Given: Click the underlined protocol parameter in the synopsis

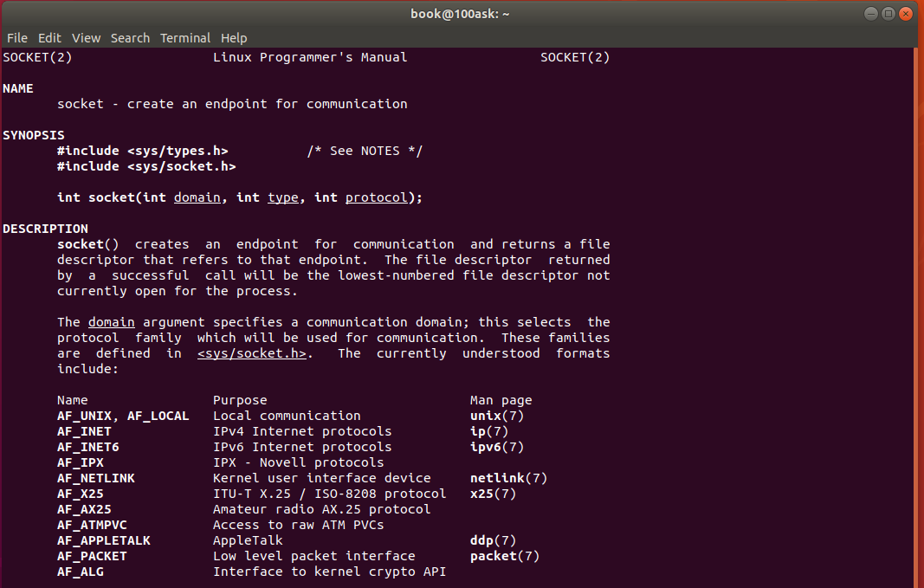Looking at the screenshot, I should [376, 197].
